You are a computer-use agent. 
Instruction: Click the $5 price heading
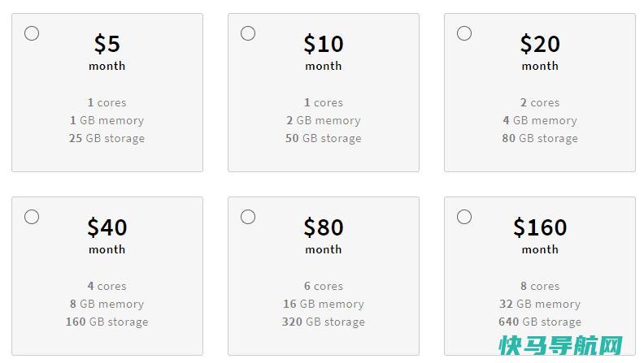(107, 44)
